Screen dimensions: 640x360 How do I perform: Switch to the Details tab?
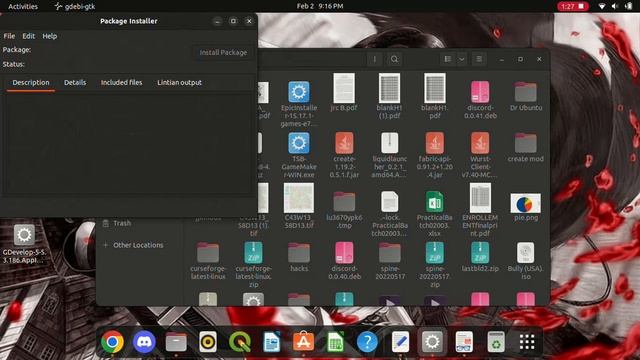coord(75,82)
